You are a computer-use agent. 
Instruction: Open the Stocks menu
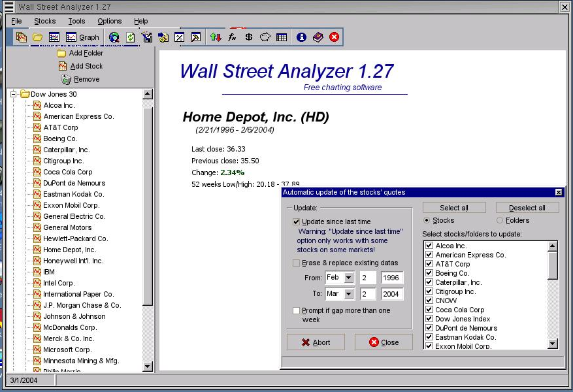(44, 21)
